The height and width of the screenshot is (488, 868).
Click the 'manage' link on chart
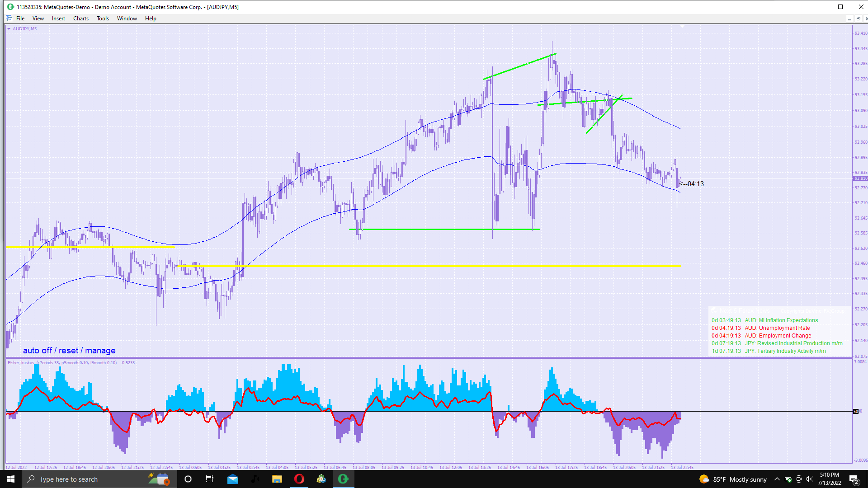[100, 351]
